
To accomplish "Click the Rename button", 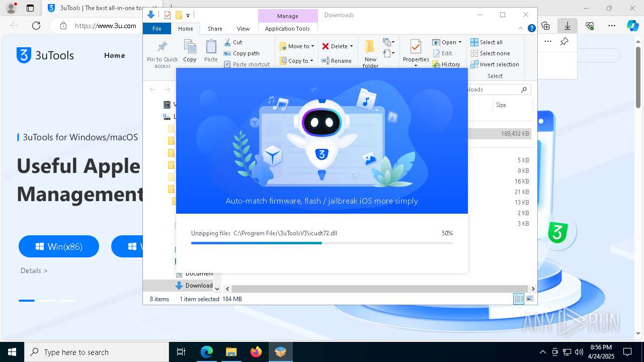I will [337, 61].
